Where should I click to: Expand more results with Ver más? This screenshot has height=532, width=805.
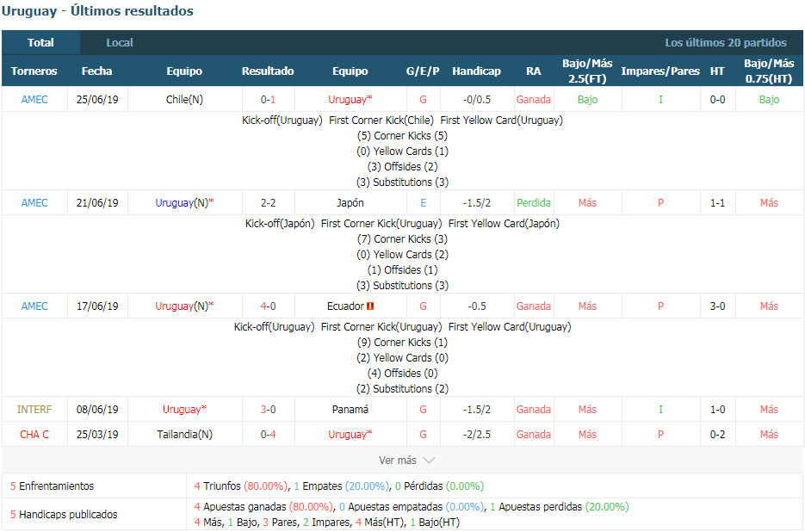tap(406, 460)
